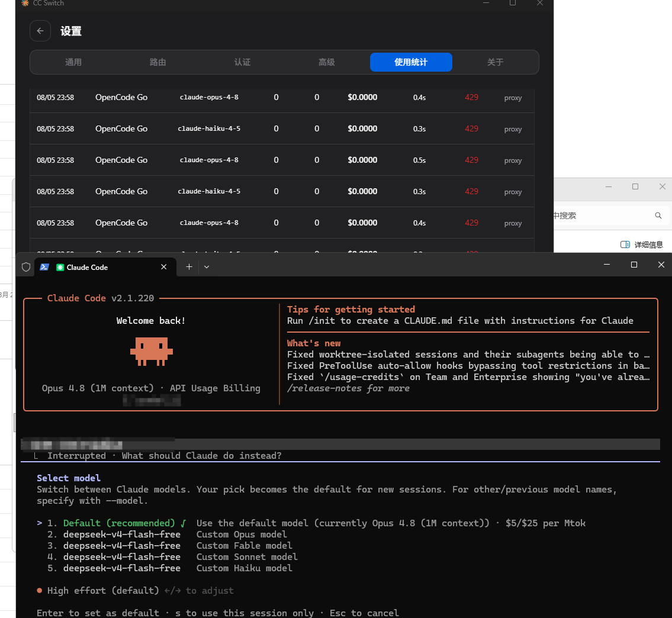Click the Welcome back! text
This screenshot has width=672, height=618.
151,321
